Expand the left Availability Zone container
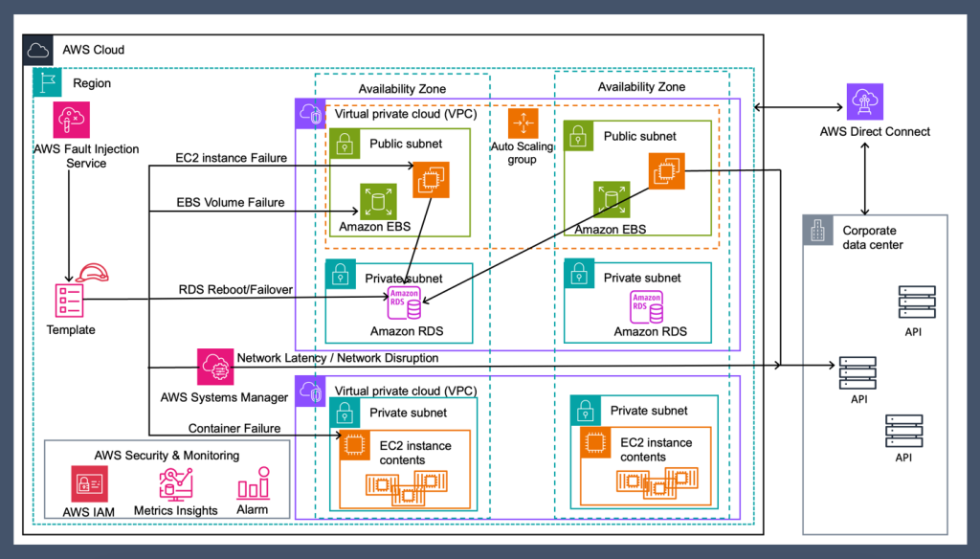The image size is (980, 559). pyautogui.click(x=401, y=87)
